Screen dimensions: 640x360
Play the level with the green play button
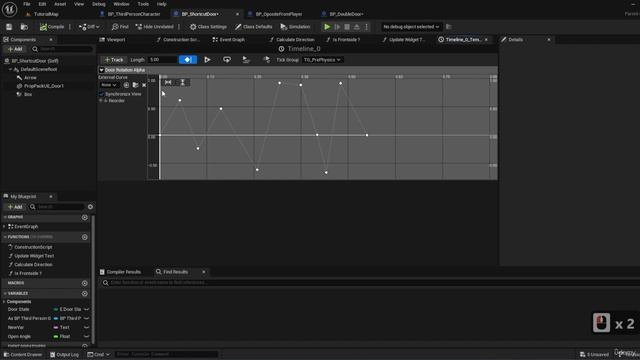327,27
